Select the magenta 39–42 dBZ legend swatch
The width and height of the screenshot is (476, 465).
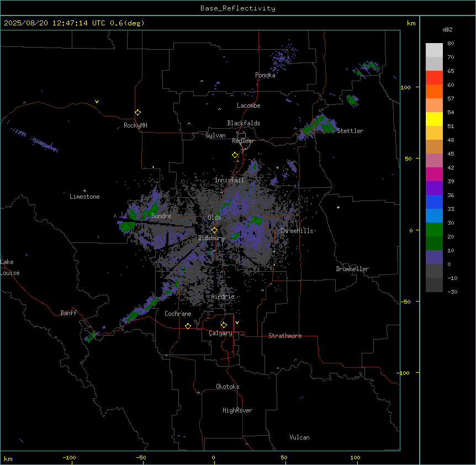(x=434, y=174)
